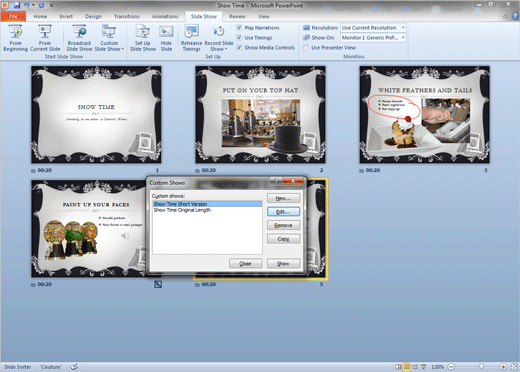
Task: Click the Show button in the dialog
Action: click(x=283, y=263)
